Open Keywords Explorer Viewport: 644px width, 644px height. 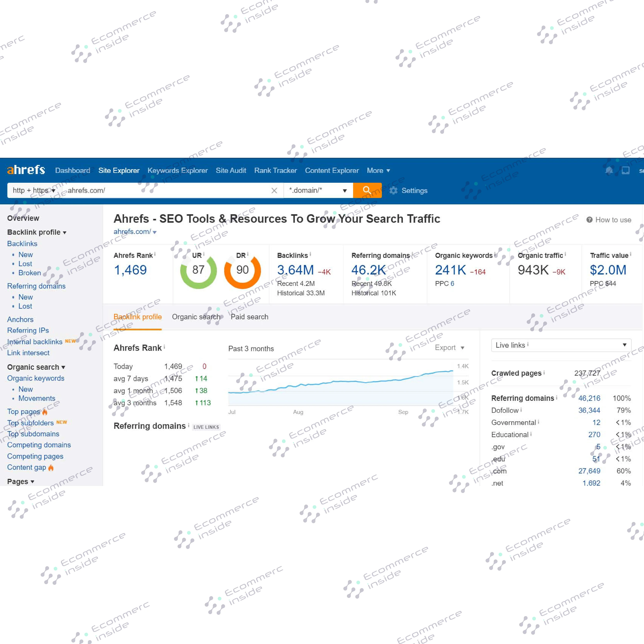(x=177, y=170)
